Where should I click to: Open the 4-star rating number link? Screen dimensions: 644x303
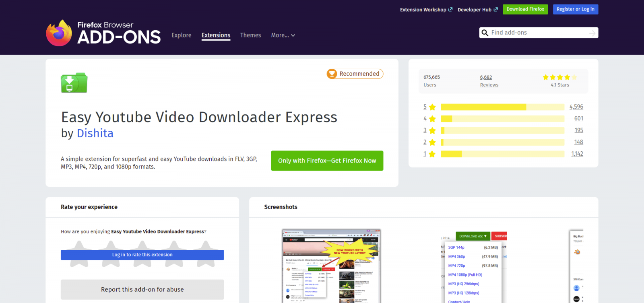pos(425,119)
